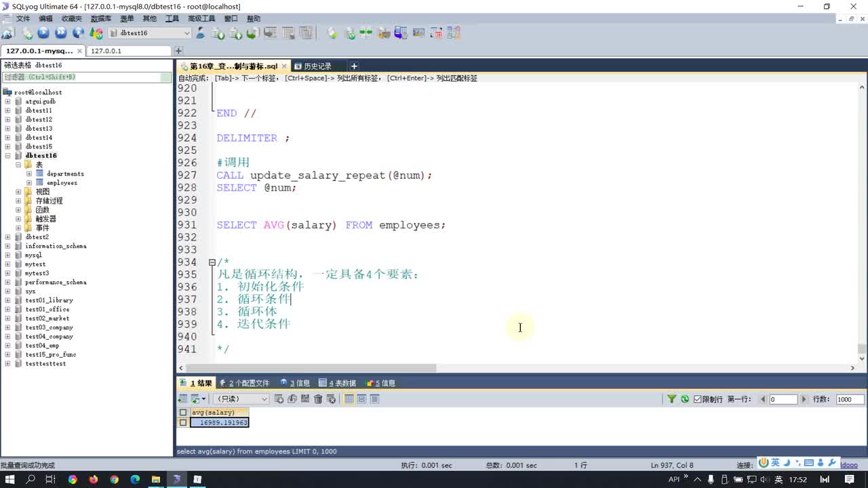
Task: Add a new query editor tab
Action: (x=354, y=66)
